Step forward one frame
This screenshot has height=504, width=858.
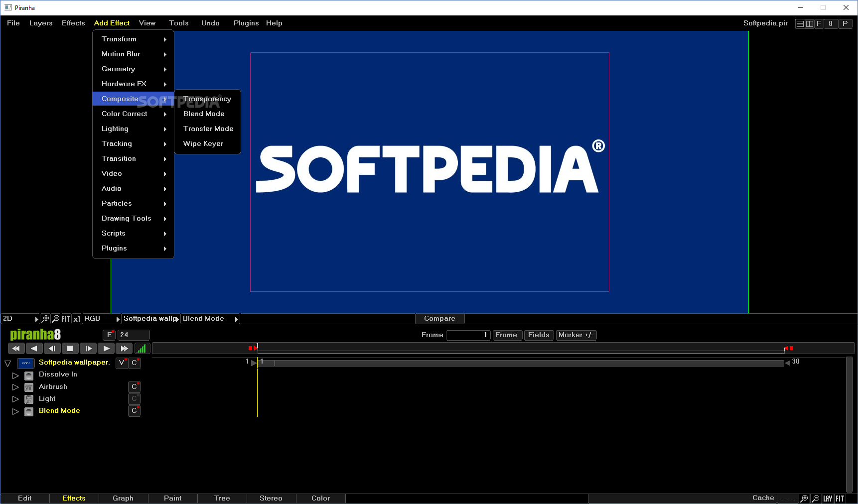[x=88, y=349]
